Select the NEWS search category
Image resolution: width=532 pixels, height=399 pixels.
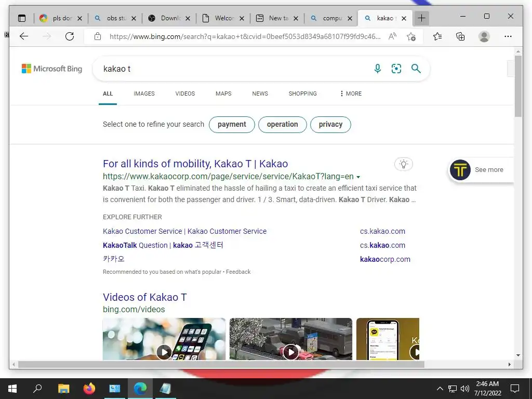click(260, 94)
